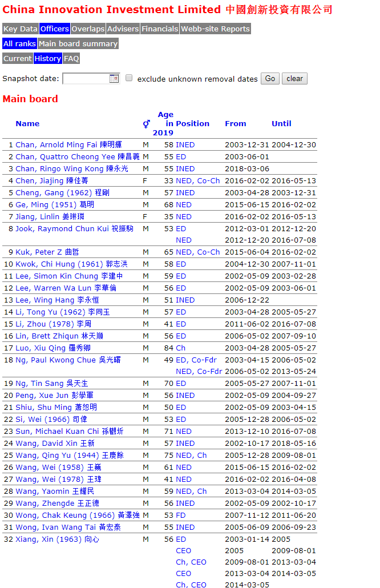The width and height of the screenshot is (380, 588).
Task: Open Kwok, Chi Hung (1961) profile link
Action: [71, 264]
